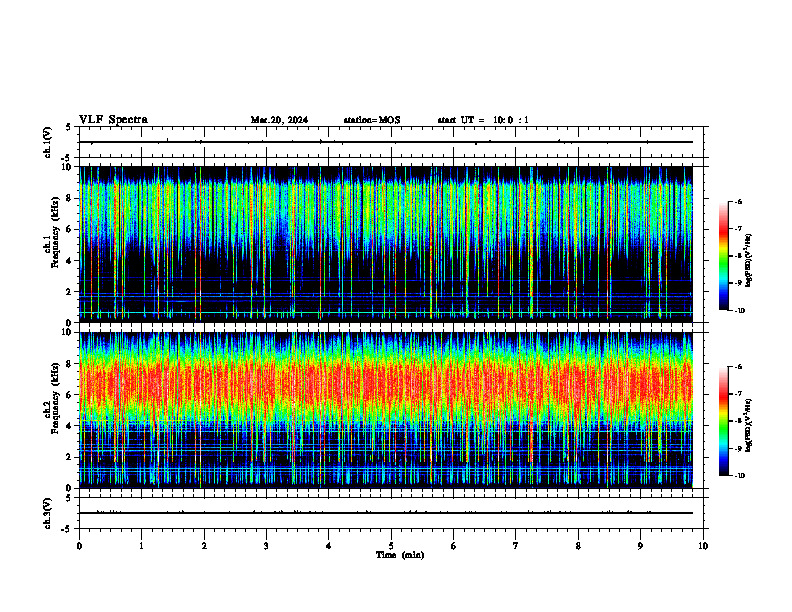This screenshot has height=612, width=792.
Task: Click the lower colour bar beside ch.2 spectrogram
Action: click(x=724, y=421)
